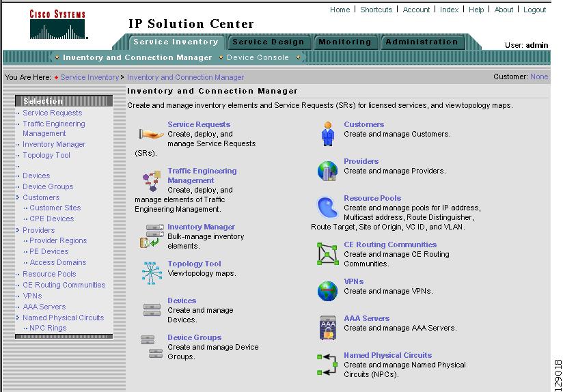Select CE Routing Communities in sidebar

[x=64, y=285]
